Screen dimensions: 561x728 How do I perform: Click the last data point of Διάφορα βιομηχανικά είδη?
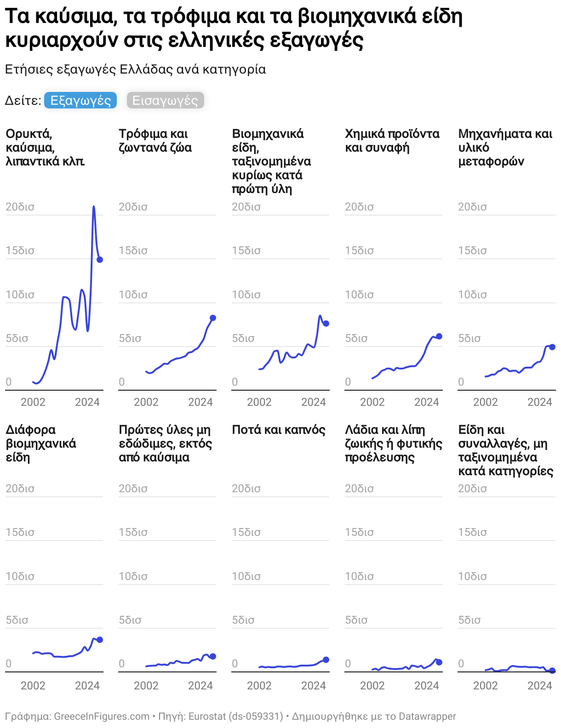(100, 640)
